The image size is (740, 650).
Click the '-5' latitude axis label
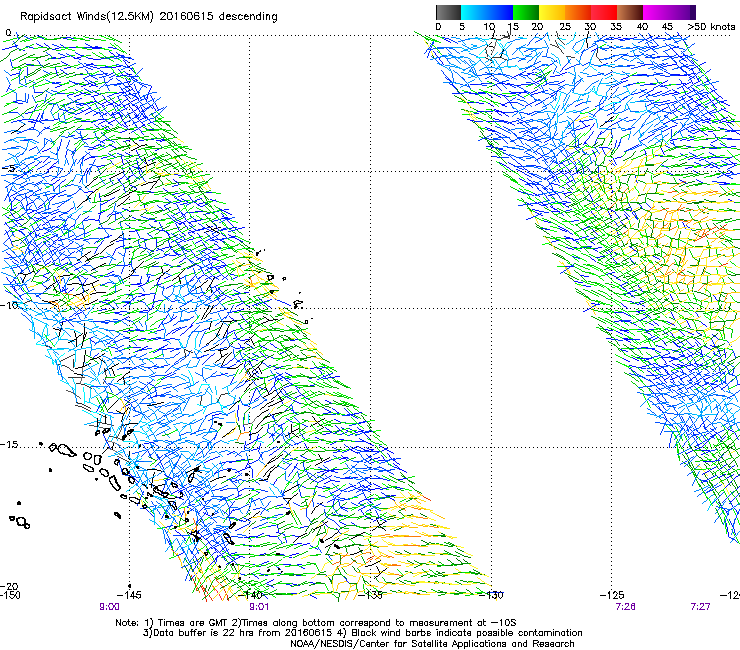9,169
